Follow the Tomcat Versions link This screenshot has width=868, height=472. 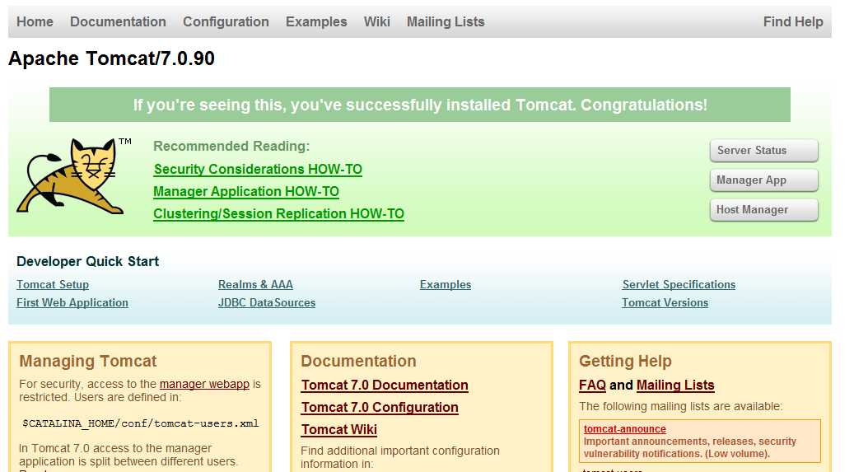(x=665, y=302)
